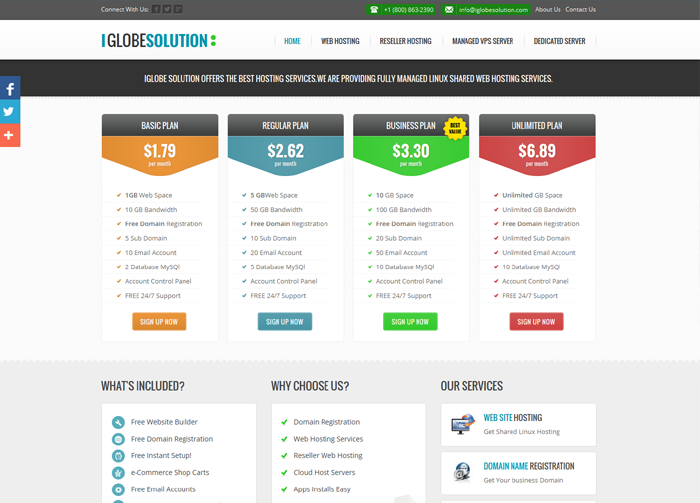
Task: Click the Facebook share button on left sidebar
Action: pos(9,89)
